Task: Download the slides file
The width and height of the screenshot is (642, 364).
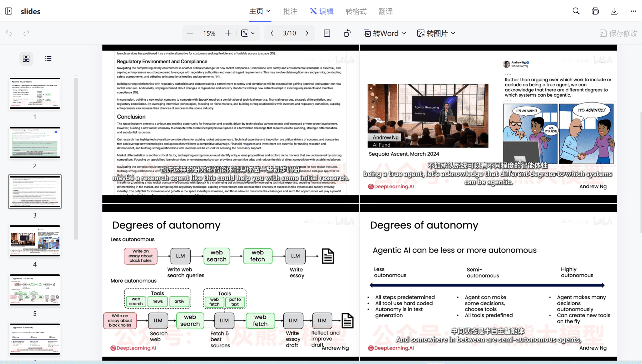Action: pyautogui.click(x=614, y=11)
